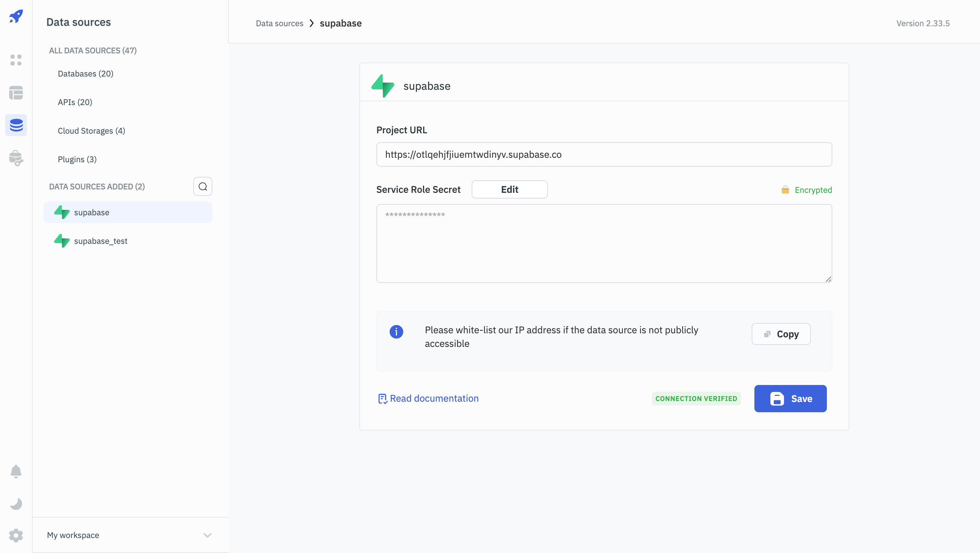Select the data sources stack icon
The width and height of the screenshot is (980, 553).
click(x=16, y=125)
